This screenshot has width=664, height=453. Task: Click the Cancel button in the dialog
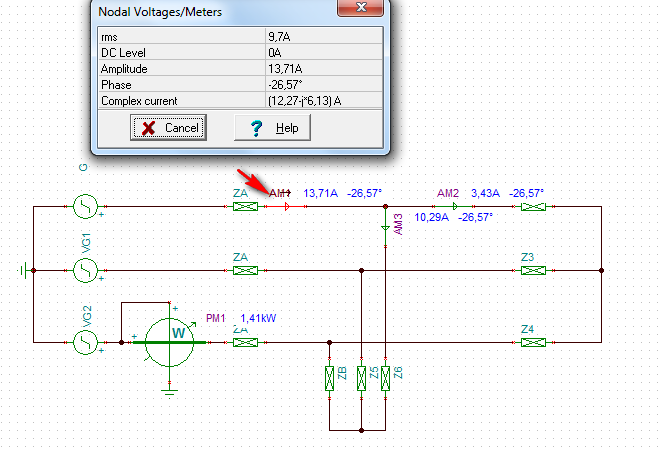[x=167, y=128]
